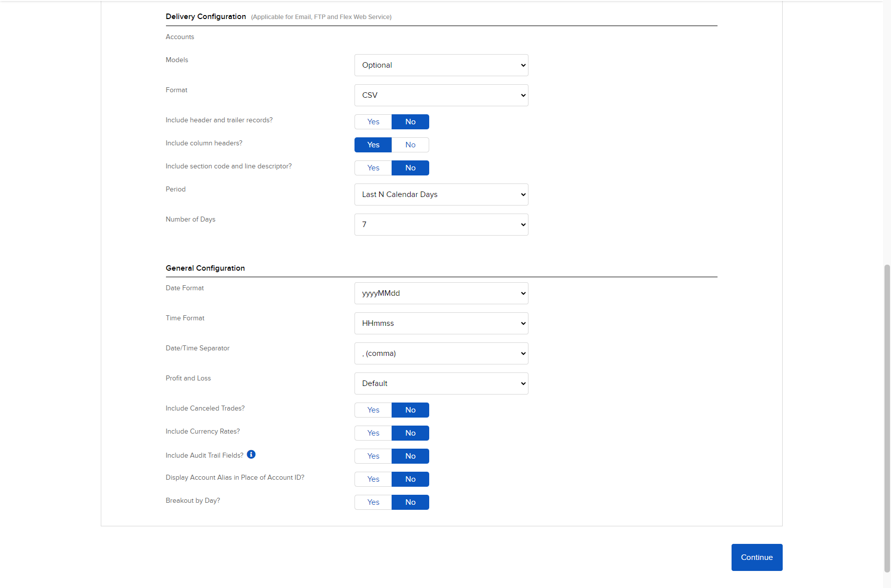Click the info icon beside Audit Trail Fields

point(251,454)
